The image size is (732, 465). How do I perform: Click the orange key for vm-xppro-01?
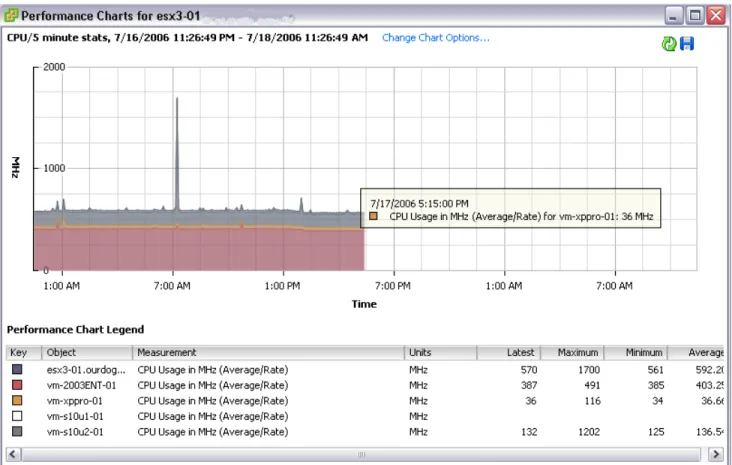pos(17,400)
